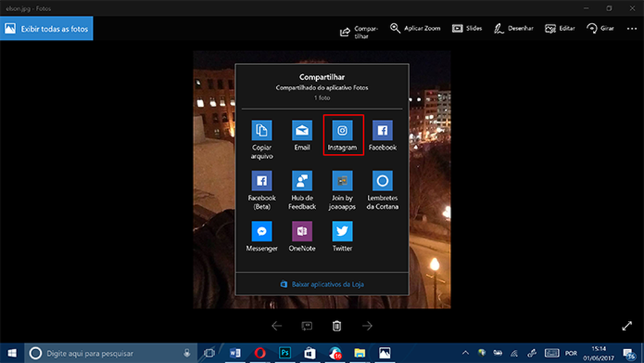
Task: Share the photo via Email
Action: (302, 135)
